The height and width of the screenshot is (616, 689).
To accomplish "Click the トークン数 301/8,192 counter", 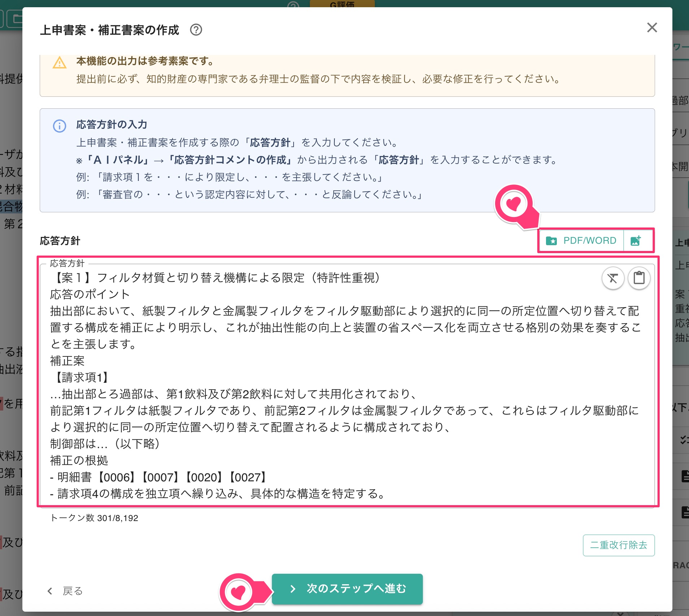I will [94, 518].
